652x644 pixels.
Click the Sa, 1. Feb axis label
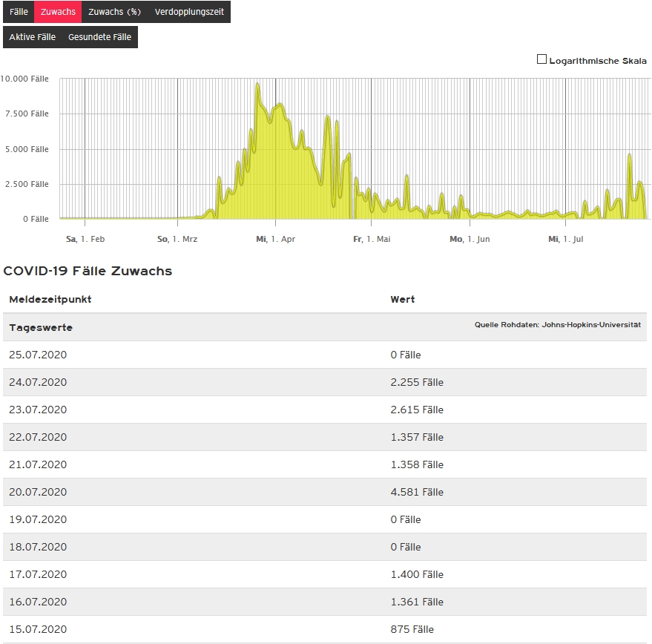pos(85,239)
